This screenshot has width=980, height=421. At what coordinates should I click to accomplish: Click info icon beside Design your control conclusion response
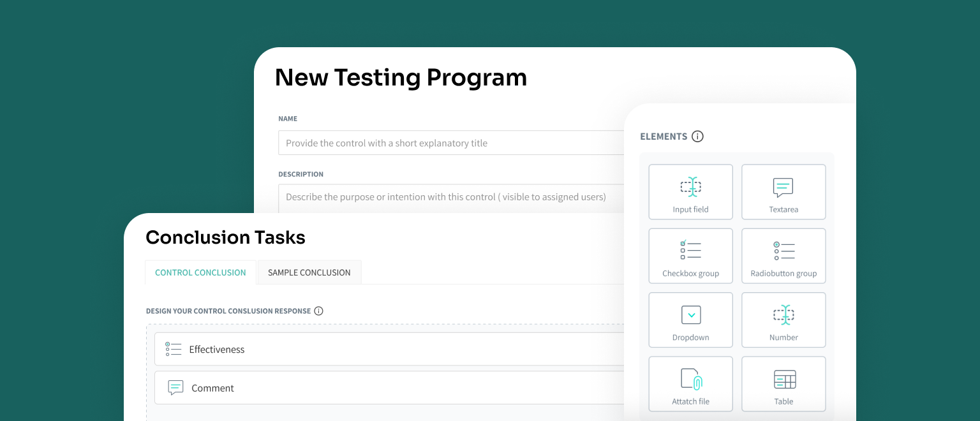318,311
